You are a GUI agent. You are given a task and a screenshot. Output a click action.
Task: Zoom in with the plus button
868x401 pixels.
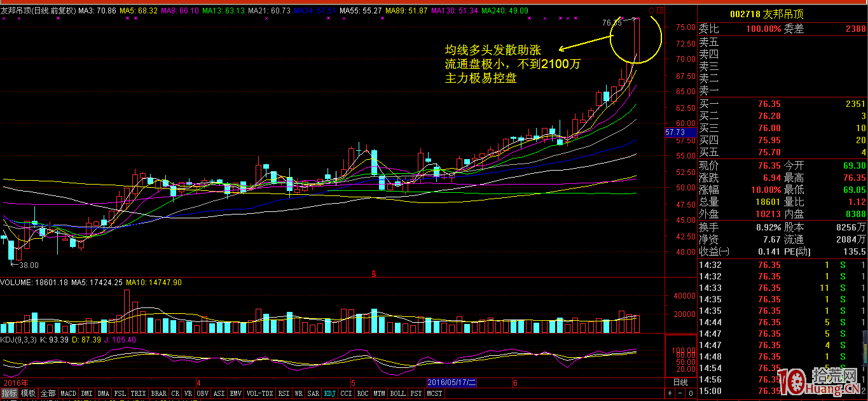pyautogui.click(x=670, y=393)
